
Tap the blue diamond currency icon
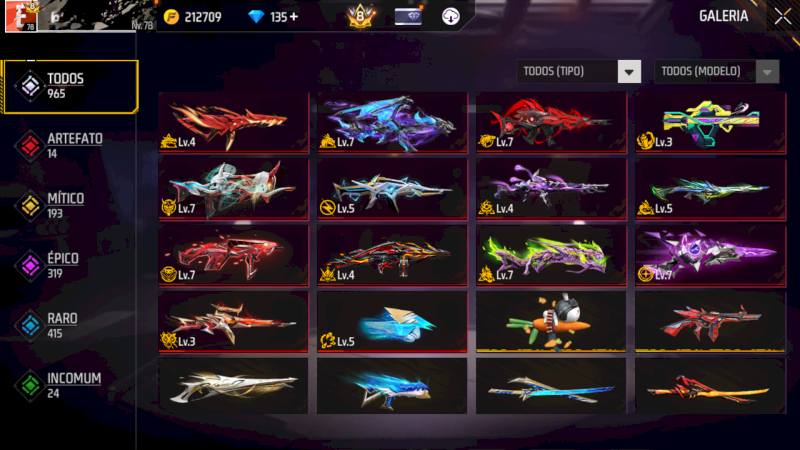[256, 17]
